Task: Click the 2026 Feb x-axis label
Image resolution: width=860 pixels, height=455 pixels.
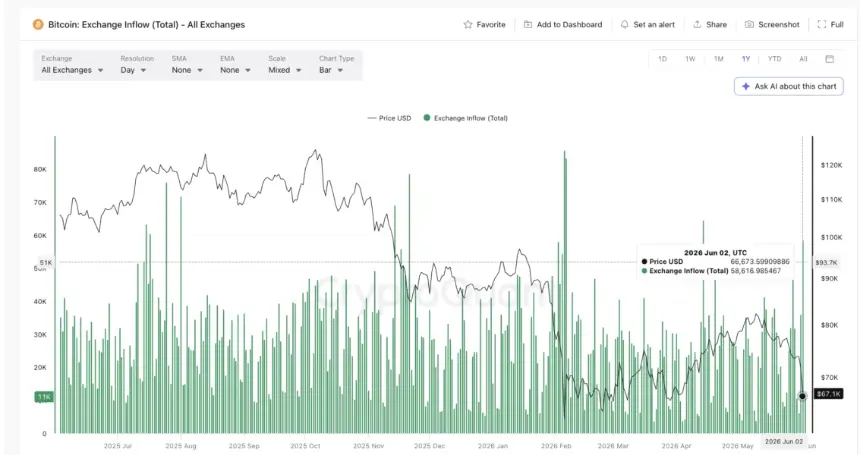Action: [556, 446]
